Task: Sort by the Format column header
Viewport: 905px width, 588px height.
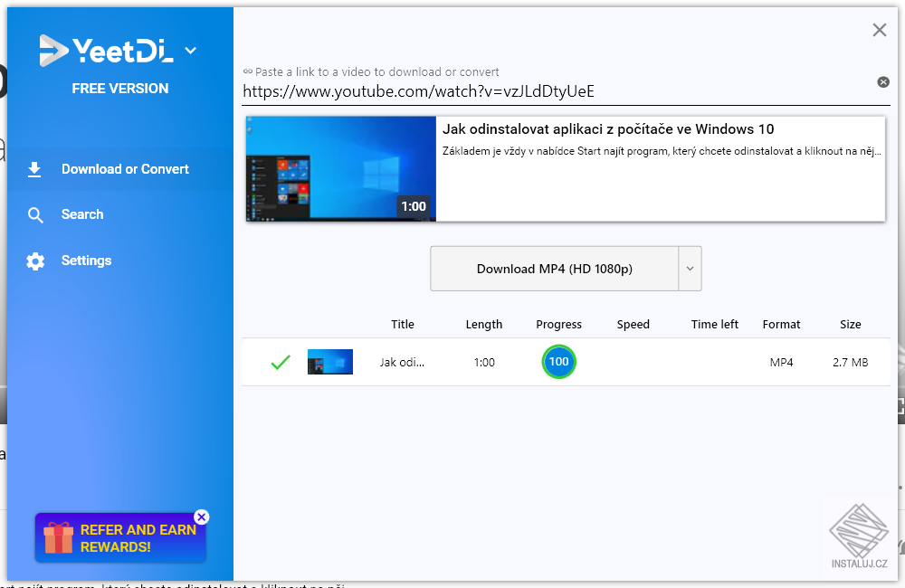Action: coord(781,324)
